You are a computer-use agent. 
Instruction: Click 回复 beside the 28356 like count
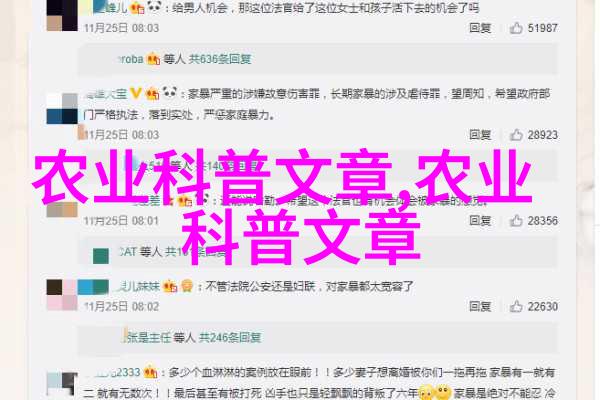(x=480, y=220)
